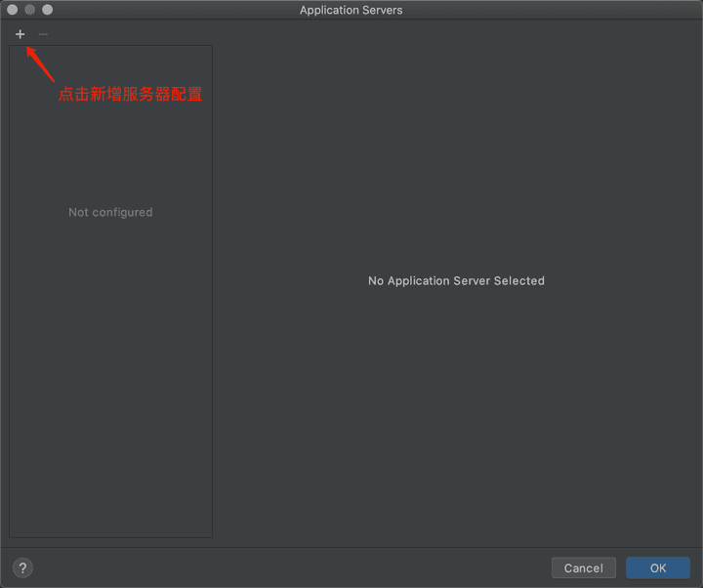Click the splitter between list and details pane
Viewport: 703px width, 588px height.
coord(215,293)
